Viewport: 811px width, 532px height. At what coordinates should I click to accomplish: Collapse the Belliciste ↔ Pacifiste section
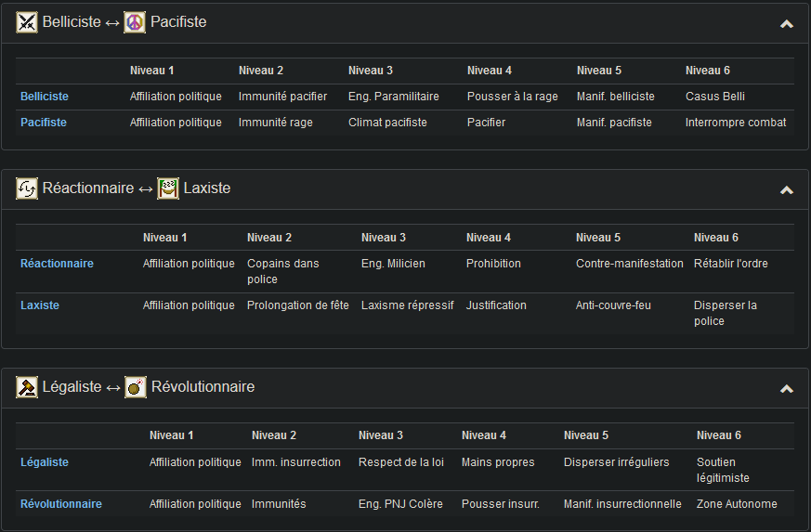(786, 23)
